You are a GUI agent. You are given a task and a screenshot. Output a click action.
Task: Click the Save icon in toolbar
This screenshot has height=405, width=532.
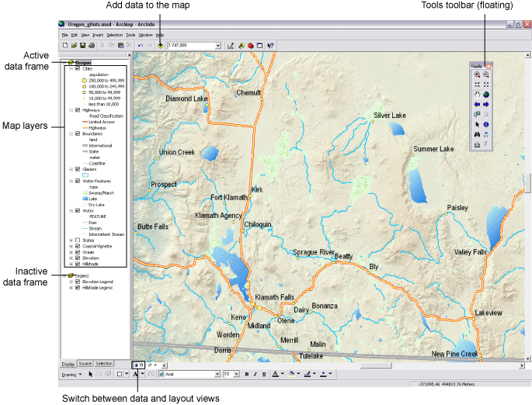[x=82, y=46]
